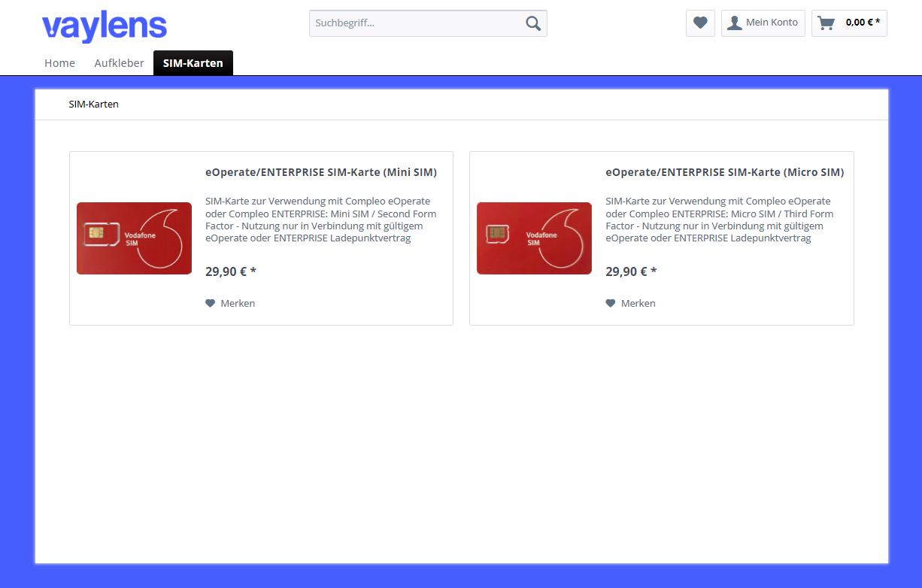Image resolution: width=922 pixels, height=588 pixels.
Task: Select the SIM-Karten navigation tab
Action: 193,62
